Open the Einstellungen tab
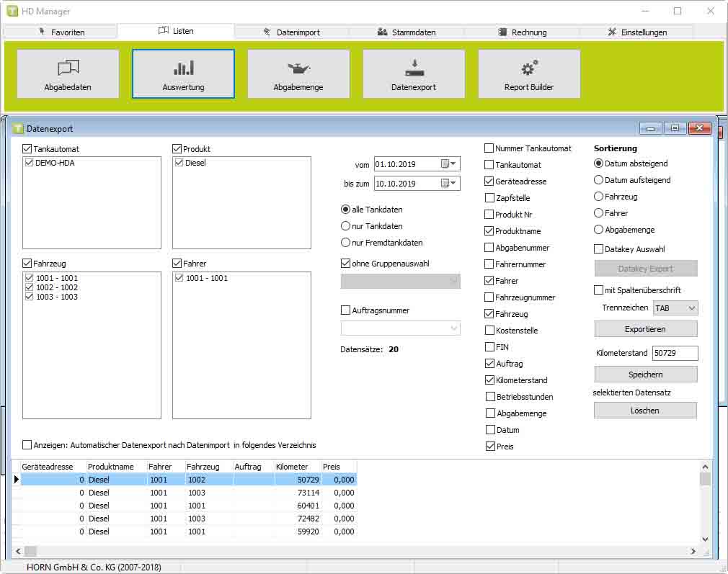 (x=636, y=32)
